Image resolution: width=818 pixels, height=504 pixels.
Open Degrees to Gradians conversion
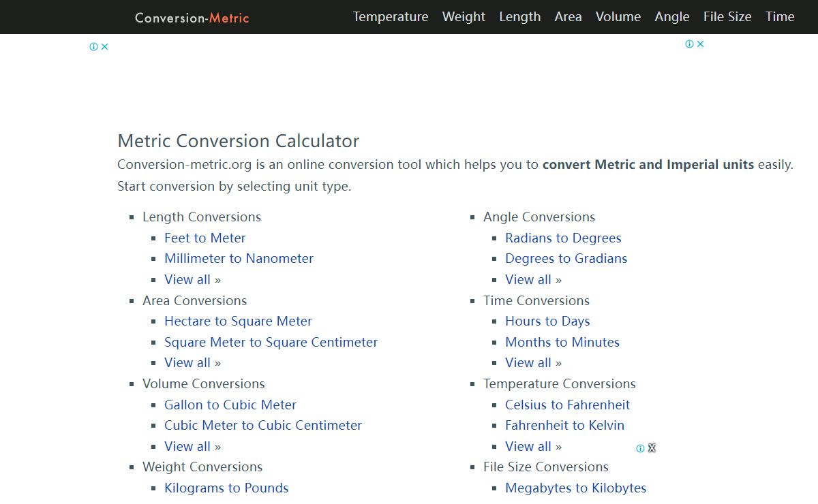(566, 258)
